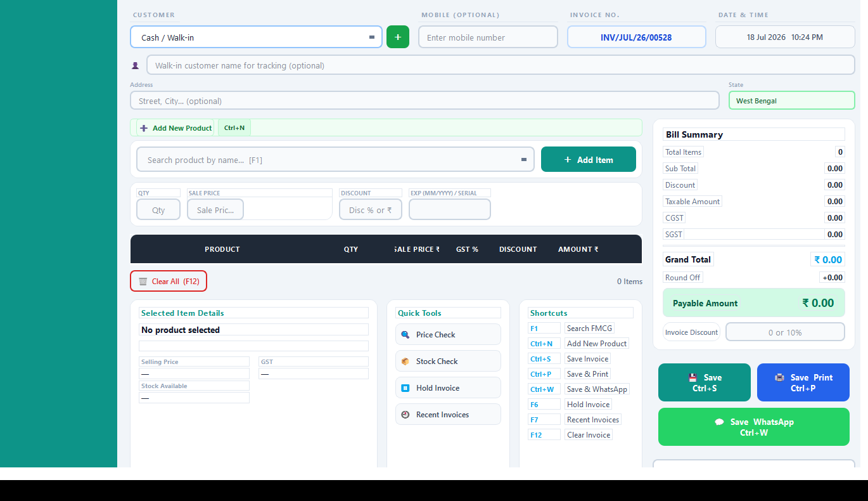Click the Invoice Discount input field
Viewport: 868px width, 501px height.
[x=785, y=332]
